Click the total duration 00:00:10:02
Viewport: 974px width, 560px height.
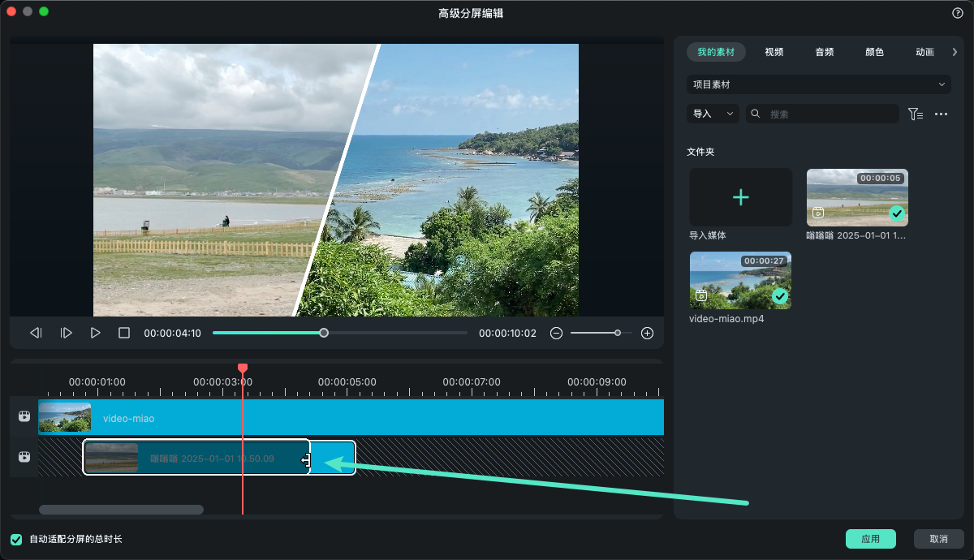[x=507, y=333]
